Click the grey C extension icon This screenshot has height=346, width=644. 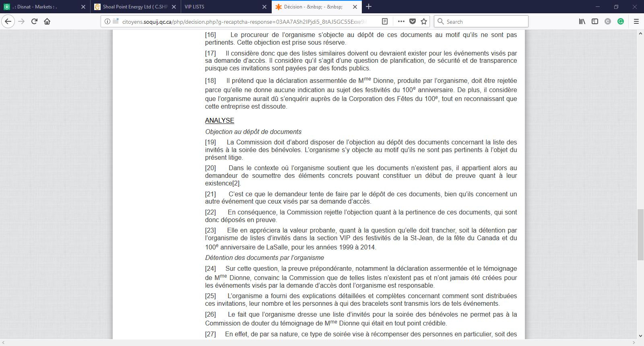click(608, 21)
